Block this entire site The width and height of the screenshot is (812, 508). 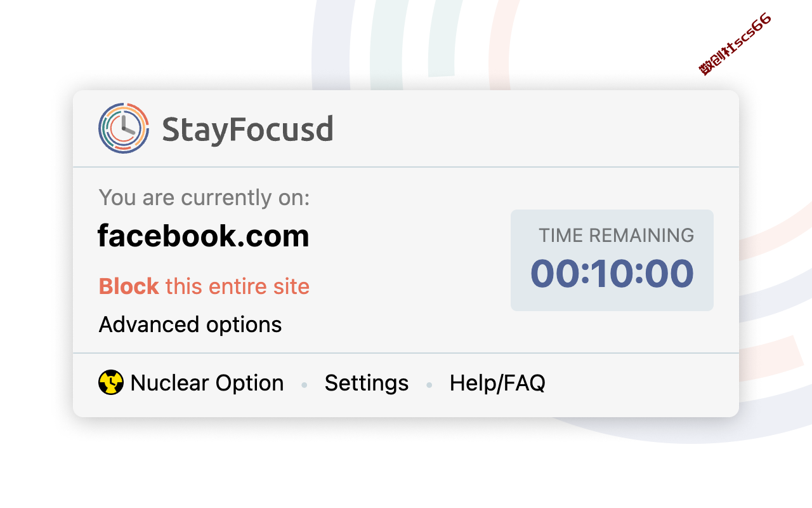pyautogui.click(x=204, y=286)
